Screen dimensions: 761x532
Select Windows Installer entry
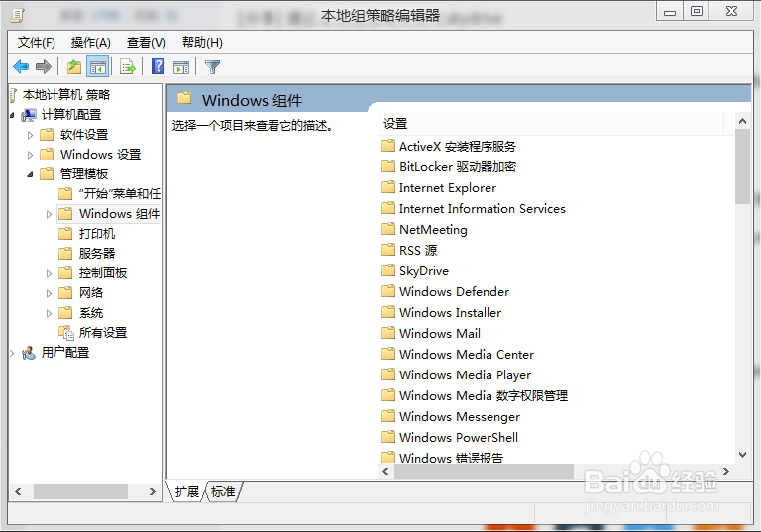[x=451, y=313]
